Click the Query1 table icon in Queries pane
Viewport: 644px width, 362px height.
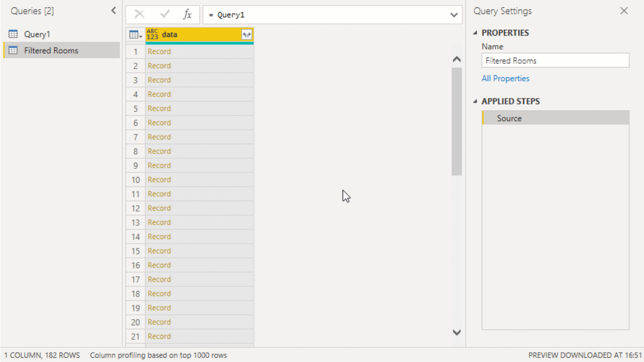pos(13,34)
